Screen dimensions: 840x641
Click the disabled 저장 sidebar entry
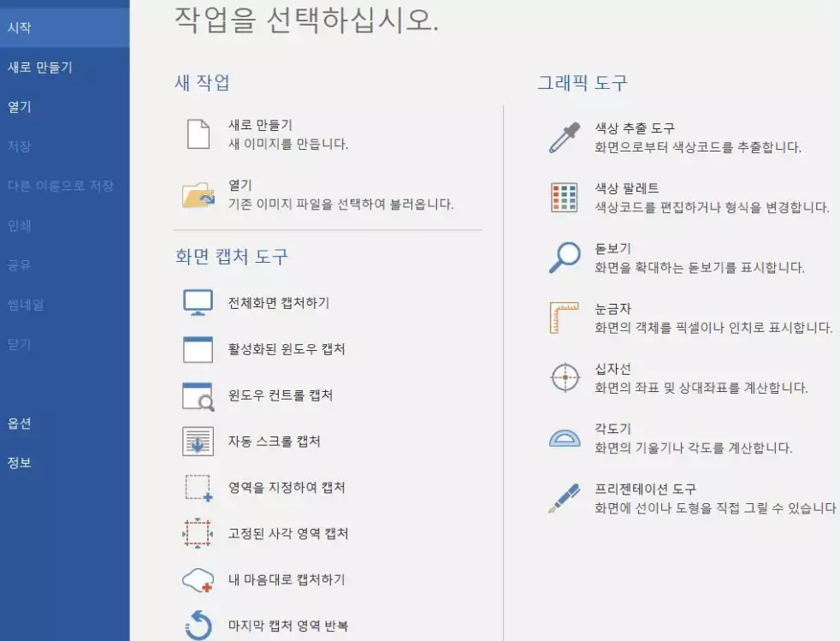64,146
